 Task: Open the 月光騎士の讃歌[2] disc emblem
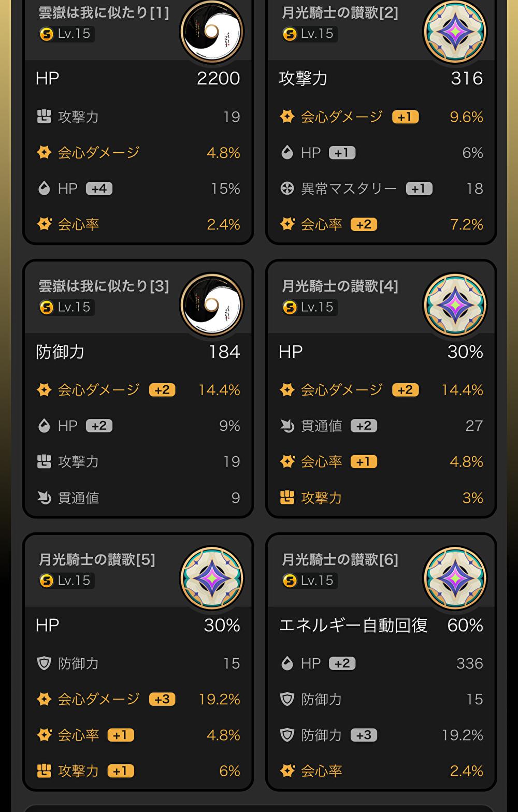coord(454,32)
